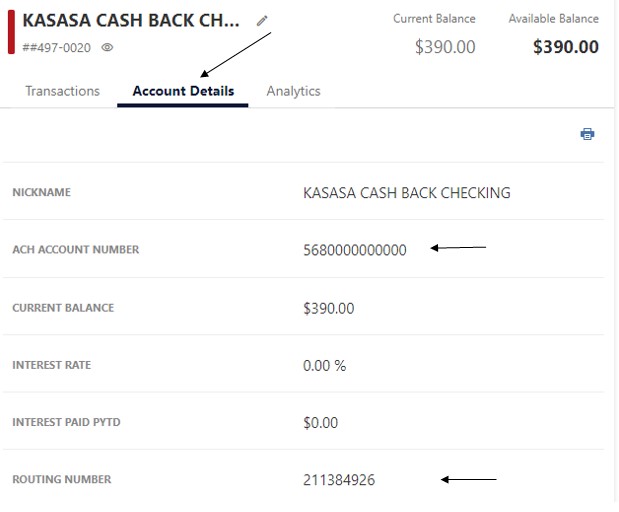
Task: Click the NICKNAME field label
Action: click(x=41, y=193)
